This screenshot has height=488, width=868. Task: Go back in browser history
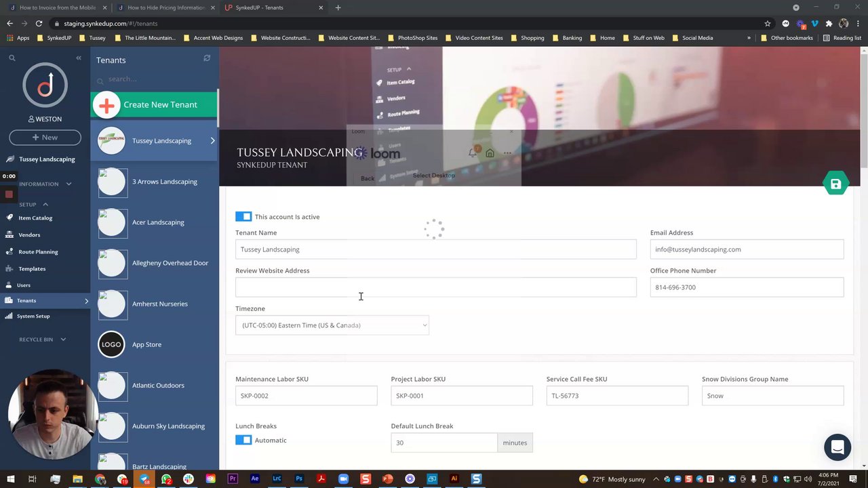9,23
